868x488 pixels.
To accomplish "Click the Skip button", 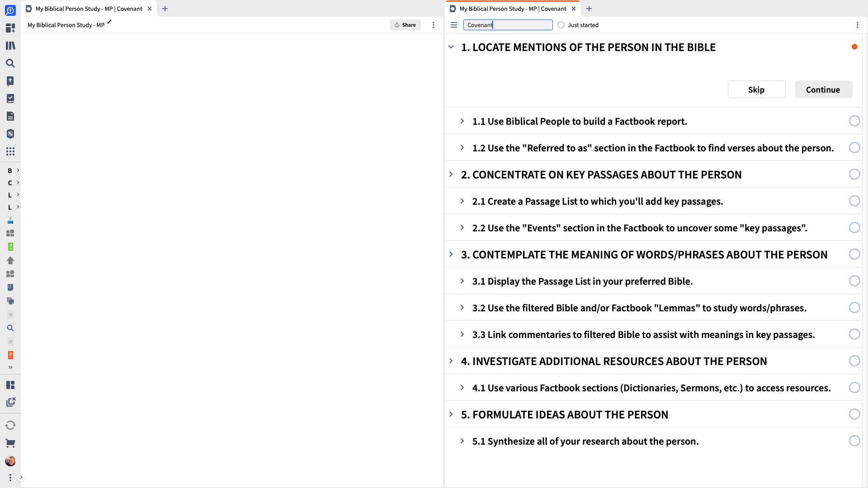I will pos(756,89).
